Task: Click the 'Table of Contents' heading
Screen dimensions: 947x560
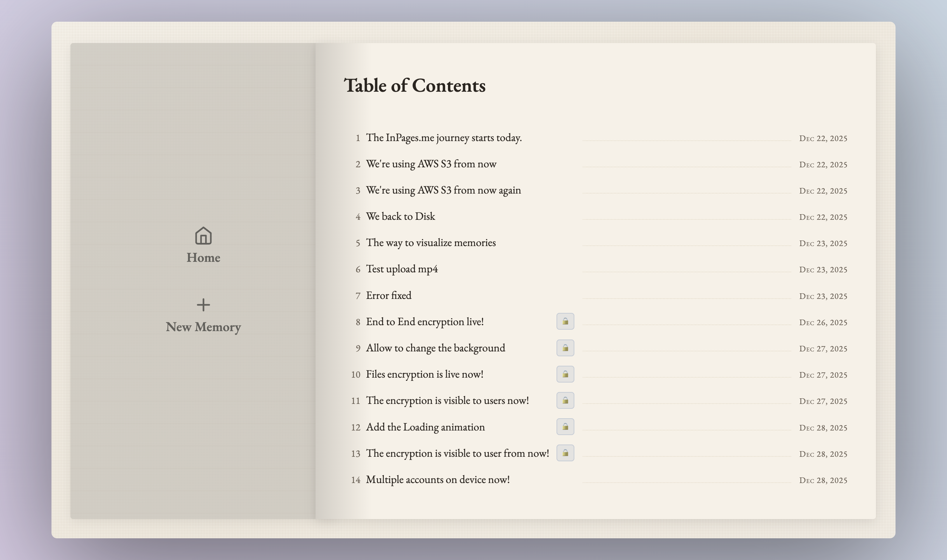Action: click(414, 86)
